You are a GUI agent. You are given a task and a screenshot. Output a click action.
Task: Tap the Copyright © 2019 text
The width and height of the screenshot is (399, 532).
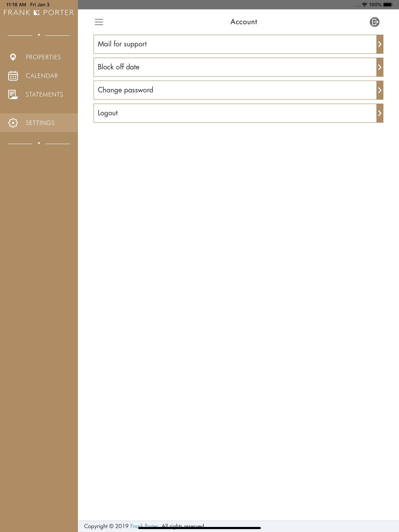point(106,526)
